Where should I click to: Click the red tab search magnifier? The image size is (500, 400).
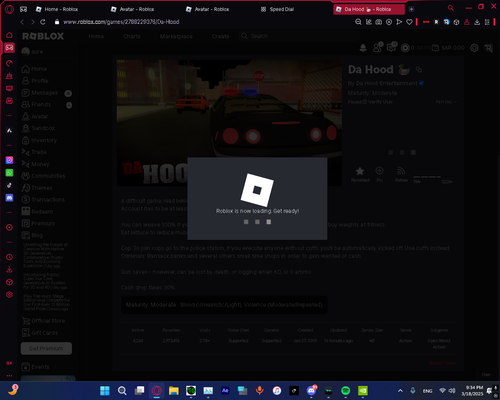point(451,8)
